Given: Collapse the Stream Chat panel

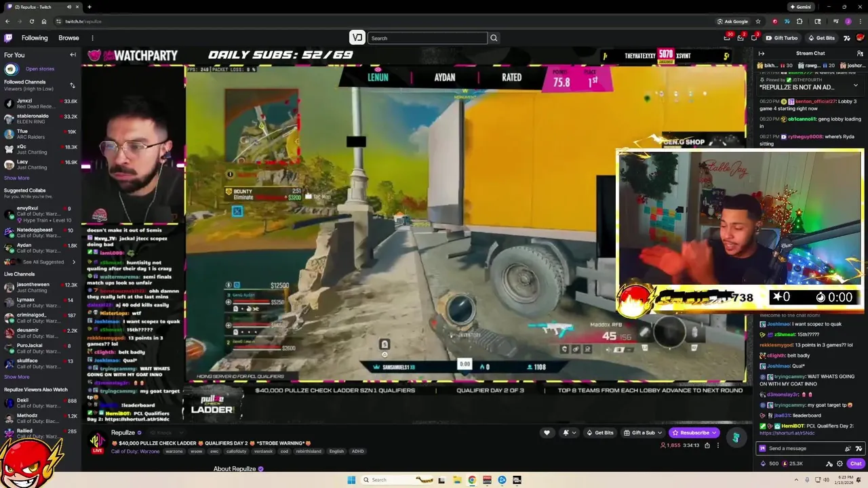Looking at the screenshot, I should [x=762, y=54].
